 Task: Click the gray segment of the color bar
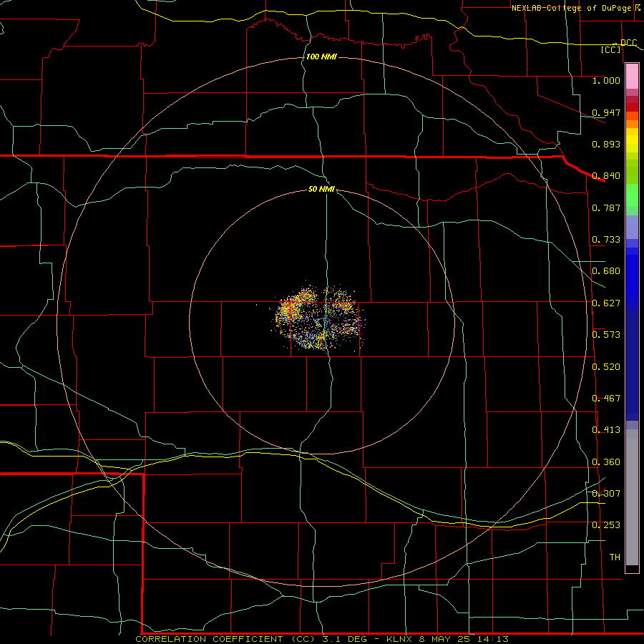coord(632,497)
